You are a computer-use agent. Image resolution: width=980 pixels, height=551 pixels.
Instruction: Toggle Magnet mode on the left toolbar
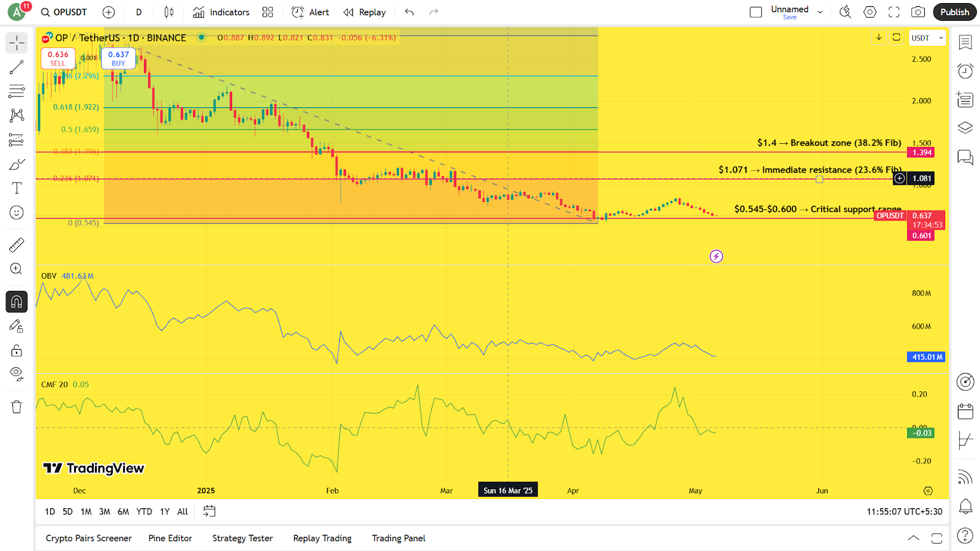(17, 302)
